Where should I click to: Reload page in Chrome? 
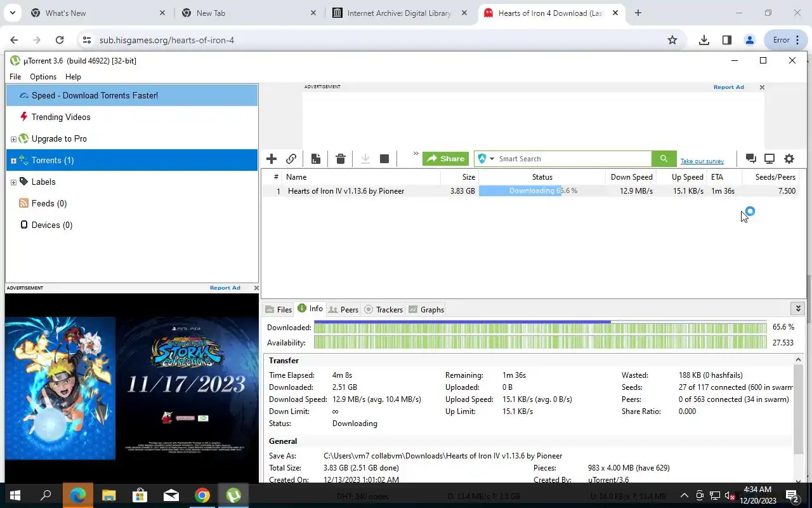click(60, 40)
